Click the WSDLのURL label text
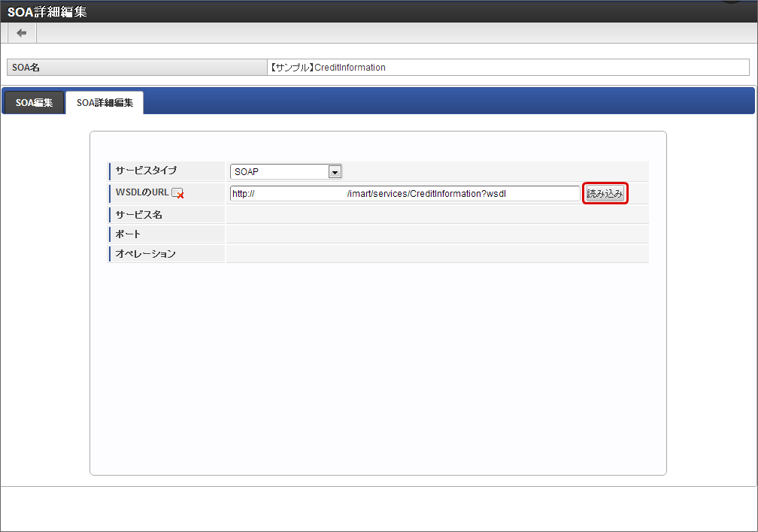 point(142,192)
